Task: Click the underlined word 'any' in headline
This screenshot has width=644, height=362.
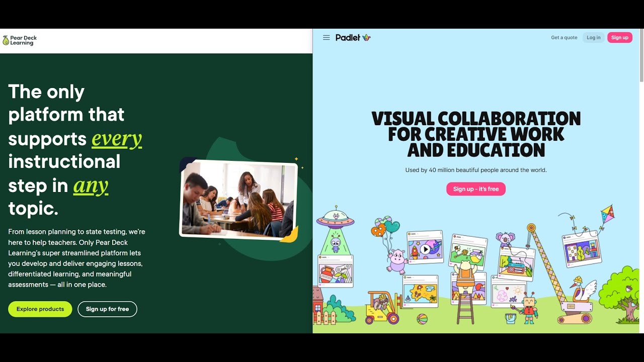Action: coord(91,186)
